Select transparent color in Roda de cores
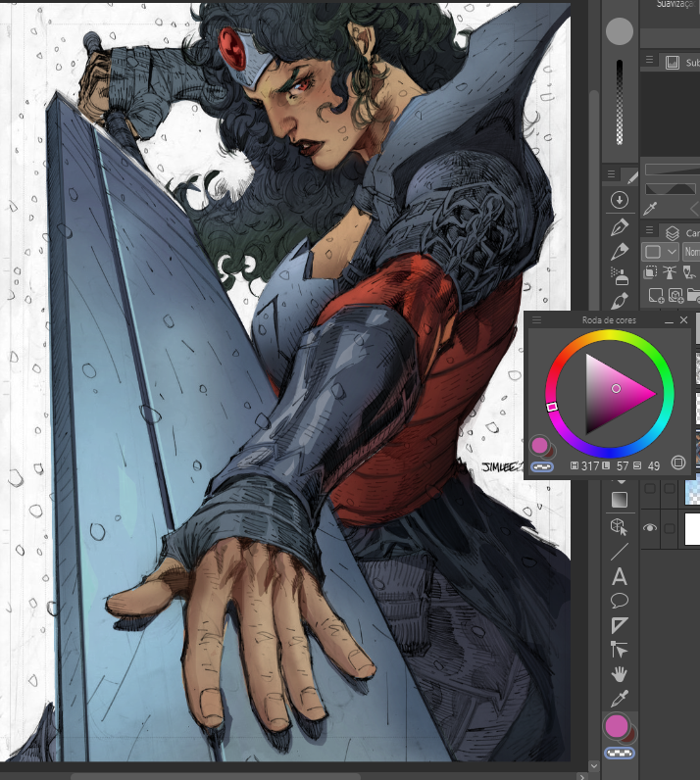The image size is (700, 780). tap(542, 466)
